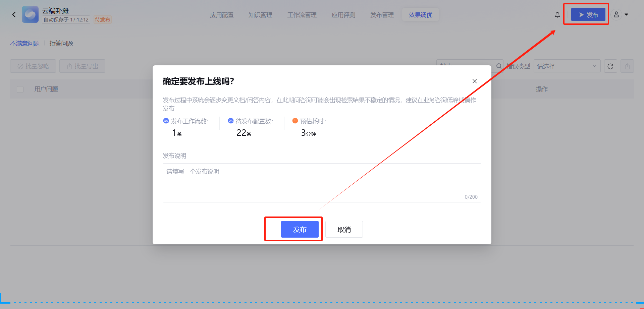
Task: Click the search magnifier icon
Action: [x=499, y=66]
